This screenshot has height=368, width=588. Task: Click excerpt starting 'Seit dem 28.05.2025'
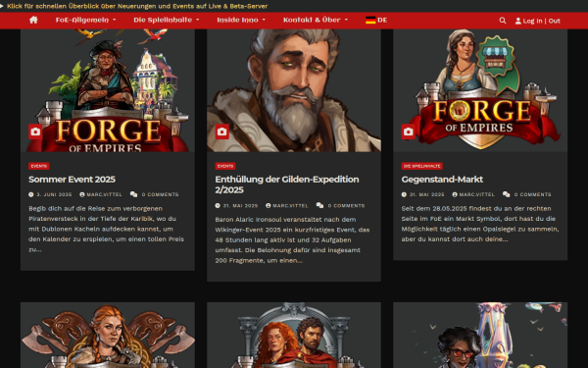[480, 224]
